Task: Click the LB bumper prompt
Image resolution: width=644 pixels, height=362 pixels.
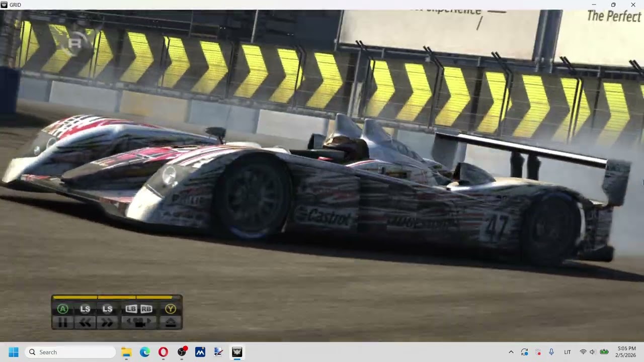Action: [131, 309]
